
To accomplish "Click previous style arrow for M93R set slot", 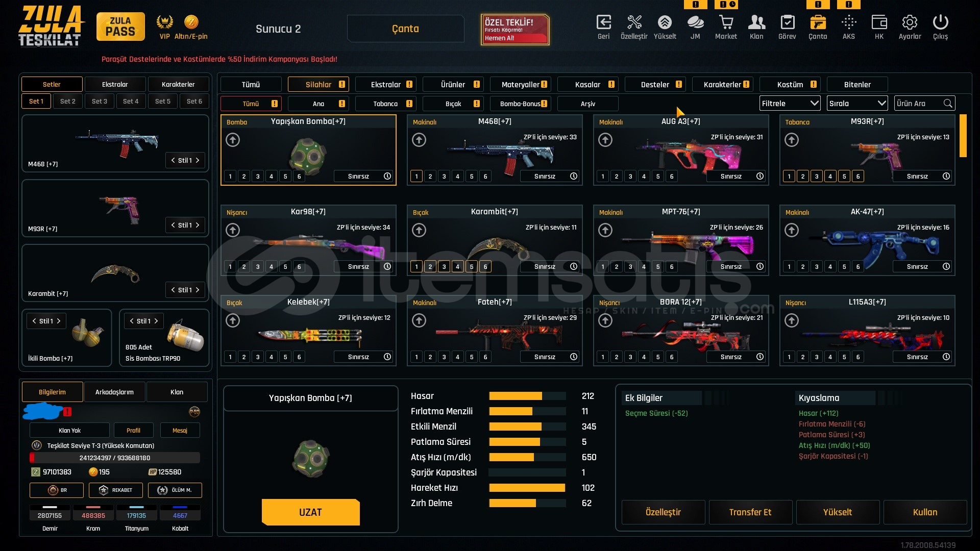I will (173, 225).
